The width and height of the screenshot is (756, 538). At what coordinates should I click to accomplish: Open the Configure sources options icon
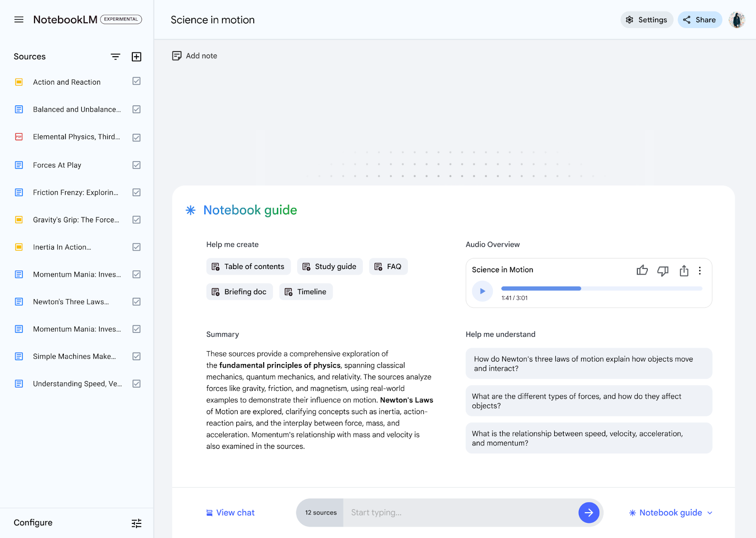tap(137, 523)
